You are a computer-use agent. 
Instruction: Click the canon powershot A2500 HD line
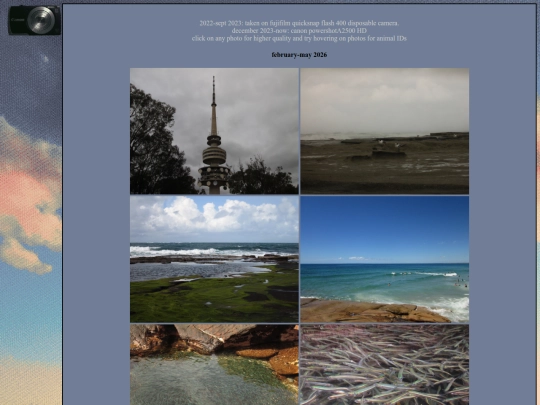click(299, 31)
